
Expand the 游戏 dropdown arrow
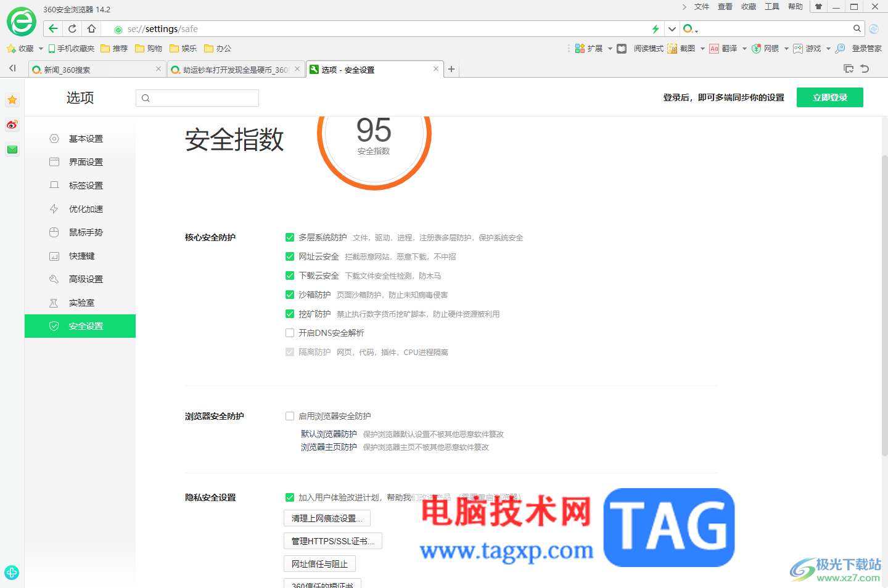(x=828, y=49)
